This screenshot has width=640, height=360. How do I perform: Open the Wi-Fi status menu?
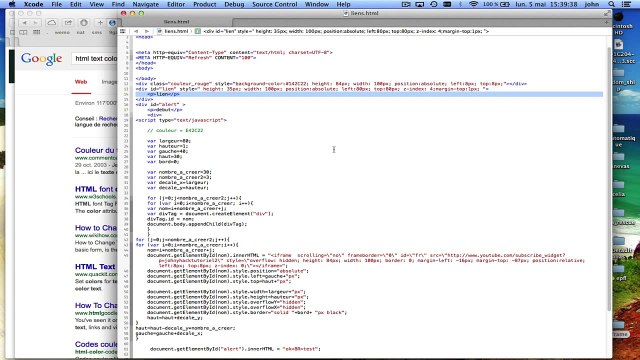coord(473,4)
